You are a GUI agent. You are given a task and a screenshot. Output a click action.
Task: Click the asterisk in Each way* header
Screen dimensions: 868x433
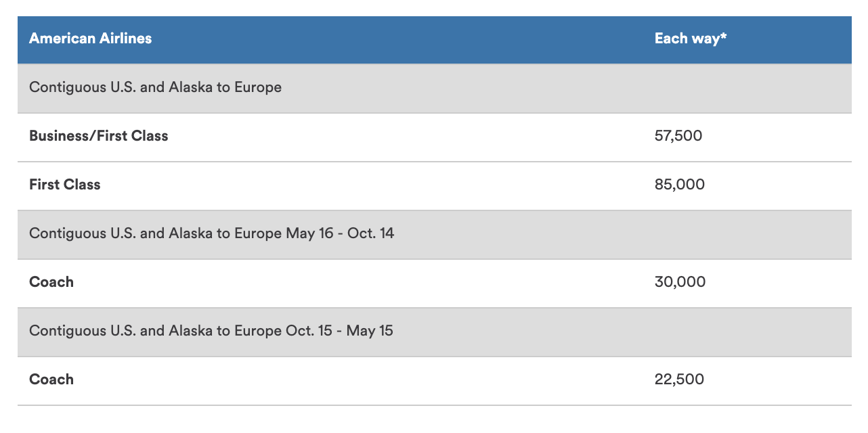pos(724,36)
